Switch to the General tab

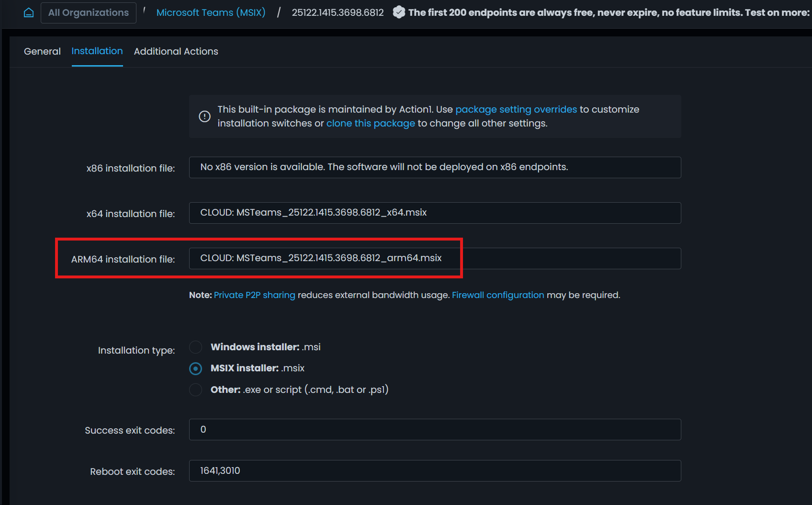click(x=42, y=51)
